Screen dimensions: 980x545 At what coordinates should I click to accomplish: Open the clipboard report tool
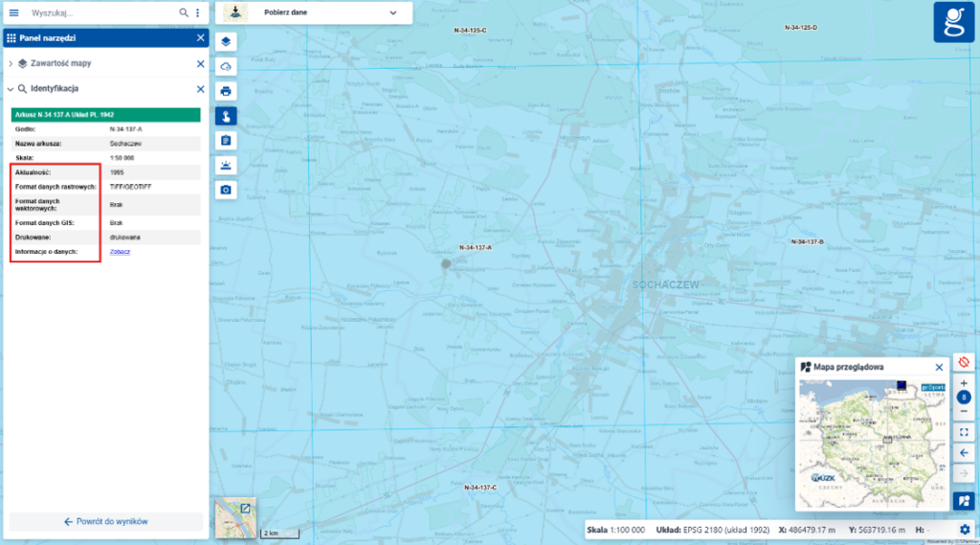click(226, 140)
